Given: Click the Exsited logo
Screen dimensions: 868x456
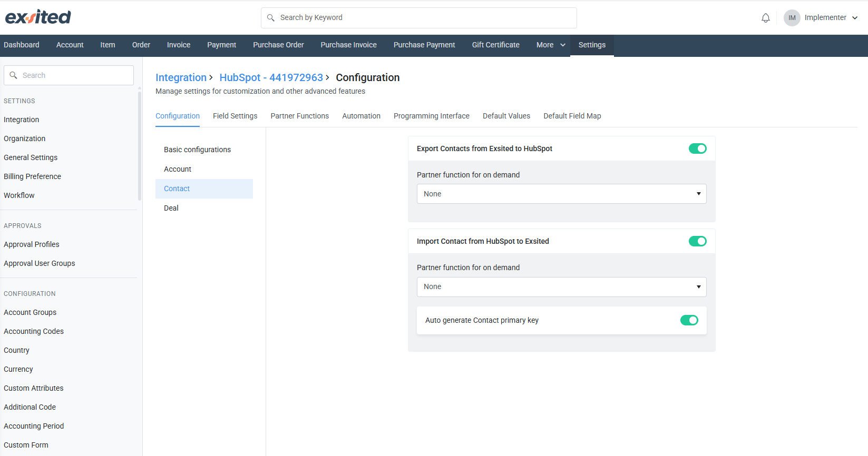Looking at the screenshot, I should (38, 17).
